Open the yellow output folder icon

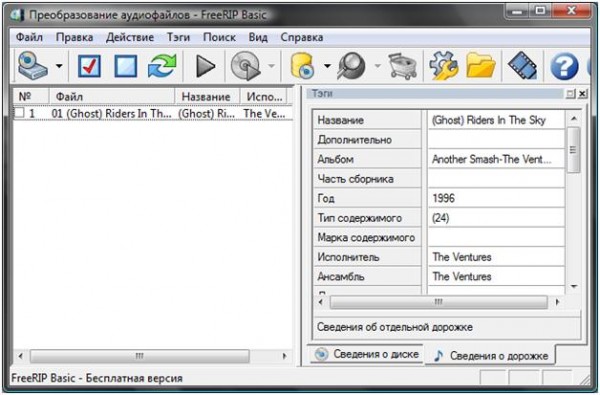click(x=481, y=66)
